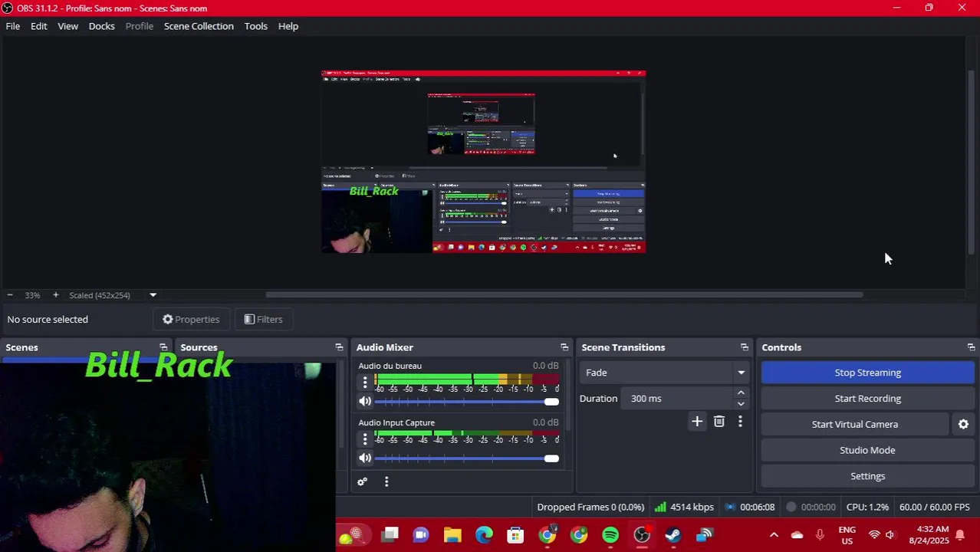Open OBS Settings from Controls

(x=867, y=477)
